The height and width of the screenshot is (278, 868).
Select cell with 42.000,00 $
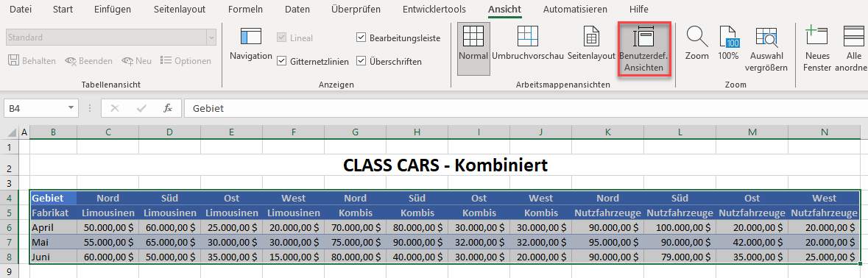752,242
